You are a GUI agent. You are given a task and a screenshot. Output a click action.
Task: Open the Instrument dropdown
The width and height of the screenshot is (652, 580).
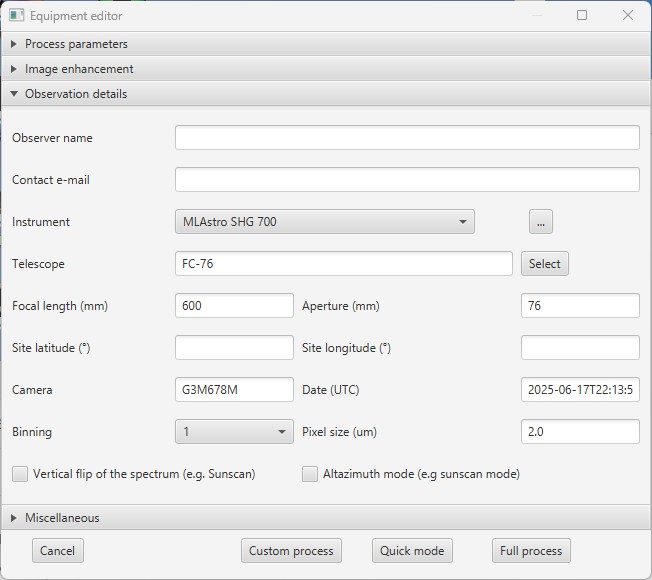(x=324, y=222)
